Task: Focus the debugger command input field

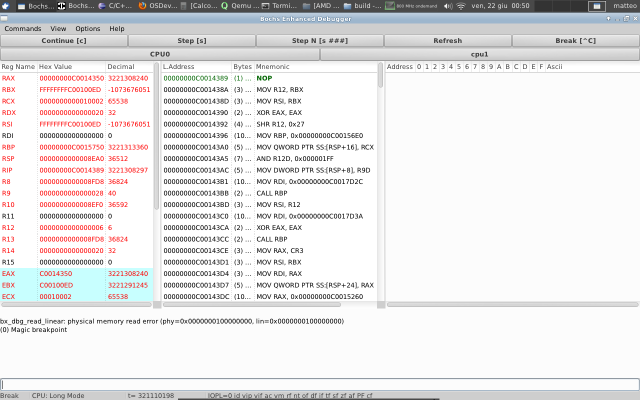Action: pos(320,384)
